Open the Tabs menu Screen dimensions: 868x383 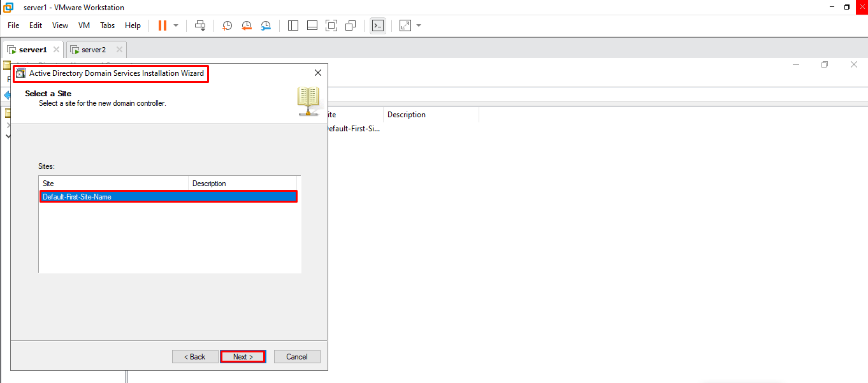[x=108, y=25]
